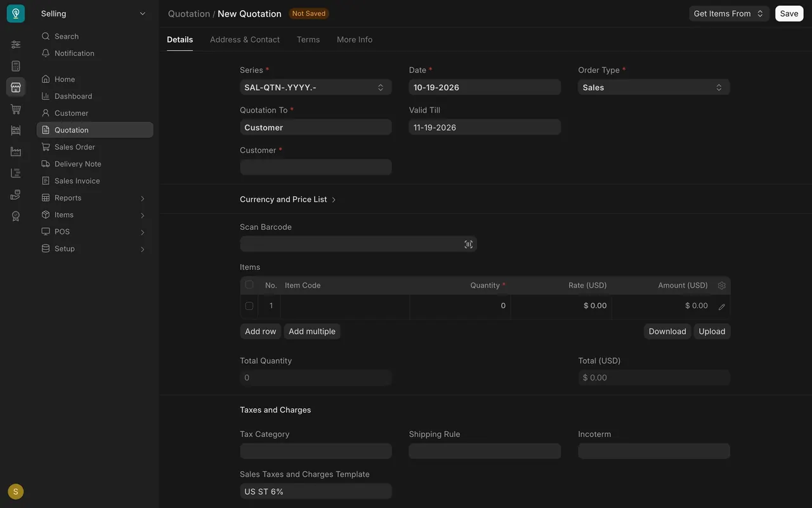Click the barcode scanner icon in Scan Barcode
The height and width of the screenshot is (508, 812).
click(x=468, y=244)
